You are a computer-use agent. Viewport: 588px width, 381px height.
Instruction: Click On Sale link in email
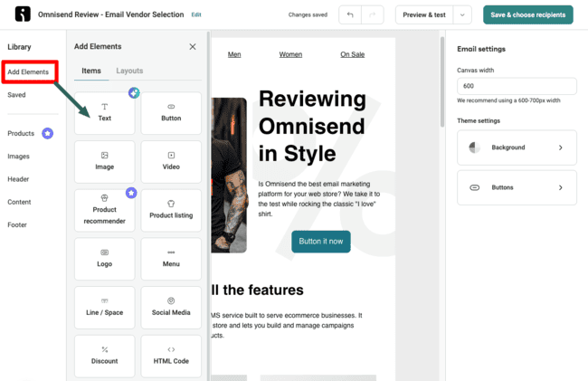pyautogui.click(x=353, y=54)
